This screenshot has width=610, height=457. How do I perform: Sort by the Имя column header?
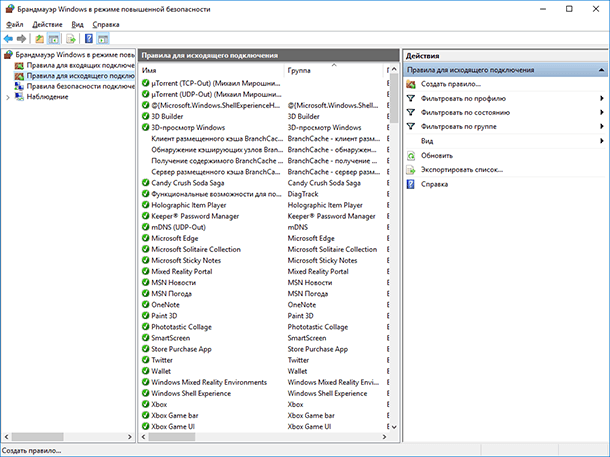(x=212, y=70)
